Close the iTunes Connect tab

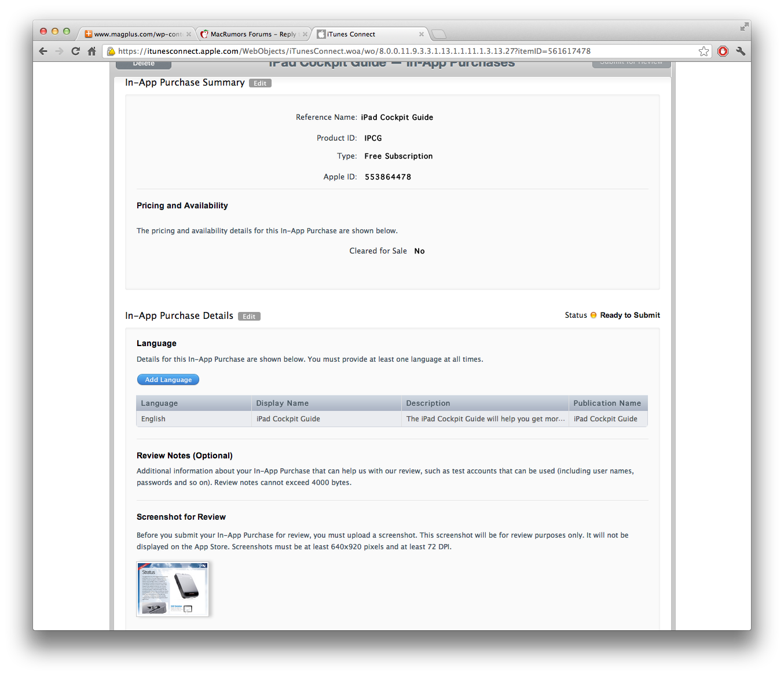(x=422, y=34)
